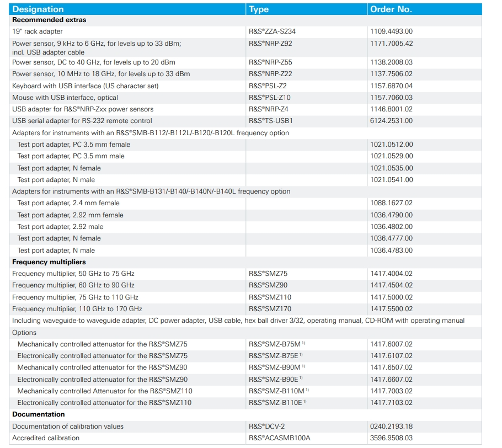Select the Recommended extras section heading

tap(49, 20)
